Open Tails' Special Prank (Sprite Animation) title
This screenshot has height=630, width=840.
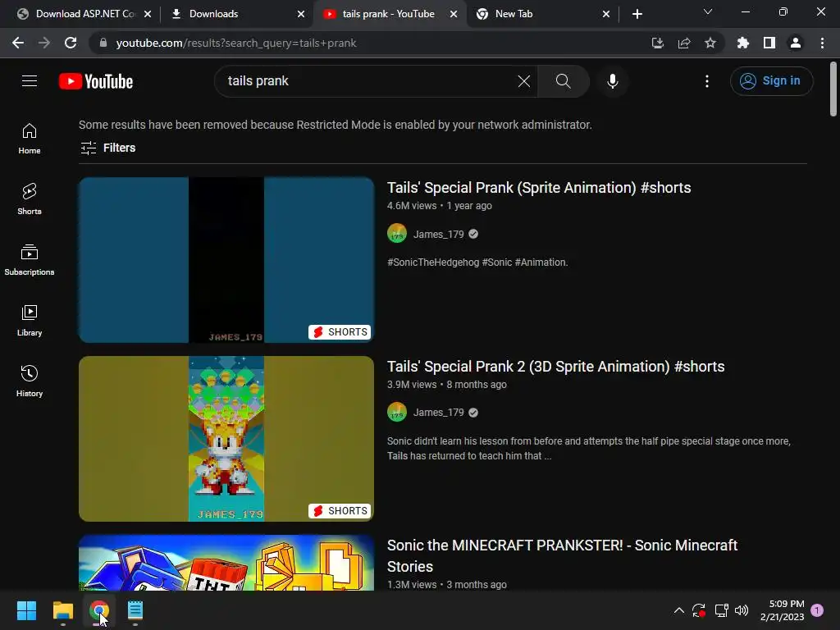pos(539,188)
